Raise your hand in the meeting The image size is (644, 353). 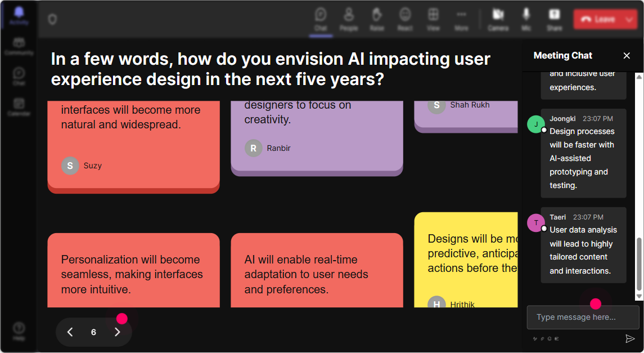(377, 19)
